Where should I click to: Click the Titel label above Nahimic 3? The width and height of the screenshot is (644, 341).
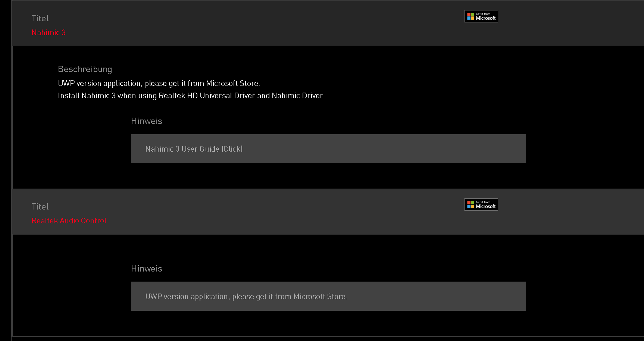click(40, 18)
